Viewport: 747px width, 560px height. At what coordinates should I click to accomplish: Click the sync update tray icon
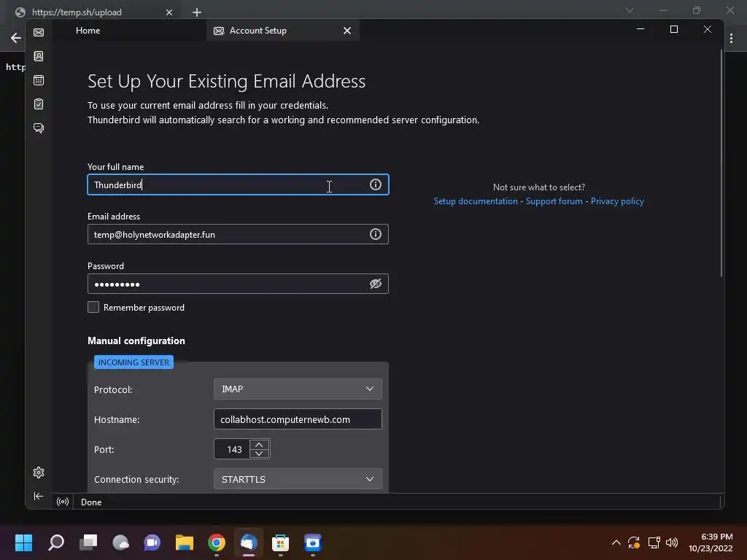[634, 542]
